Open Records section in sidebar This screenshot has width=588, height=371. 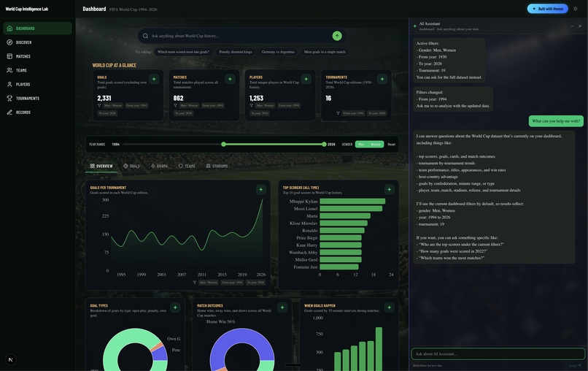[x=37, y=112]
